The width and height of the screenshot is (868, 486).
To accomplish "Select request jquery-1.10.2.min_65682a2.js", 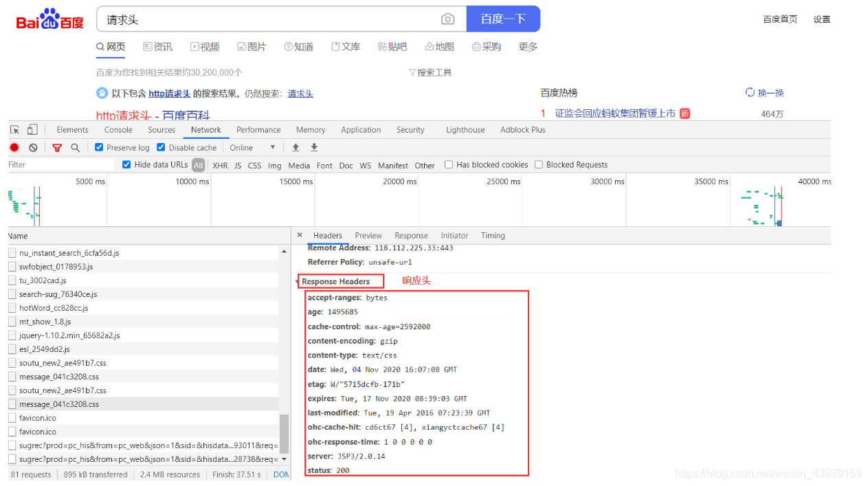I will (69, 335).
